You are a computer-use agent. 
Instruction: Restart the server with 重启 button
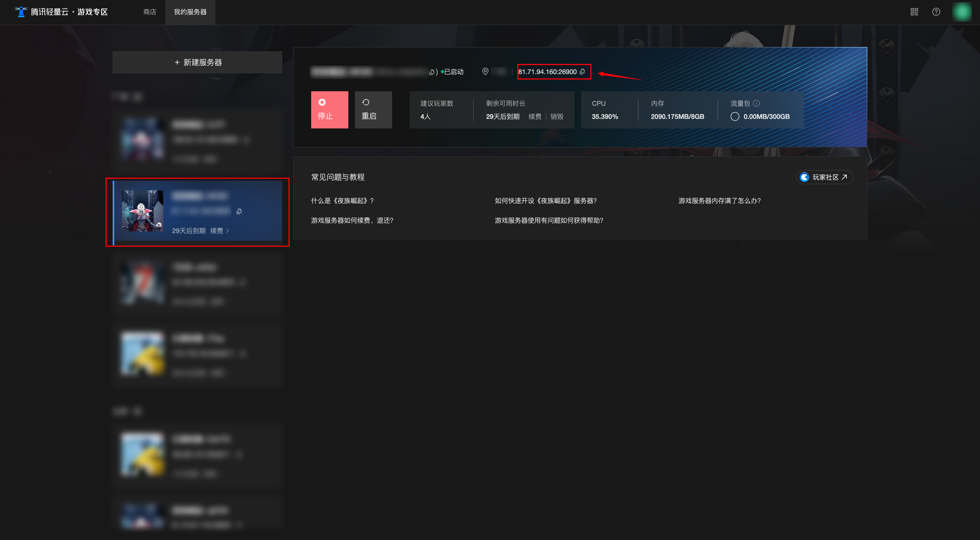point(373,110)
